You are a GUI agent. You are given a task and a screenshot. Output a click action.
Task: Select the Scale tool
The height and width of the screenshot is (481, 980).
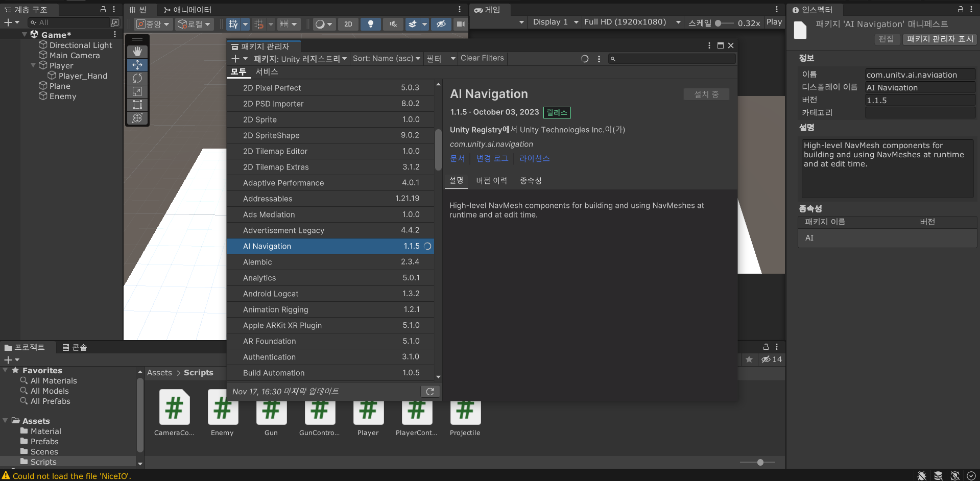[x=137, y=91]
